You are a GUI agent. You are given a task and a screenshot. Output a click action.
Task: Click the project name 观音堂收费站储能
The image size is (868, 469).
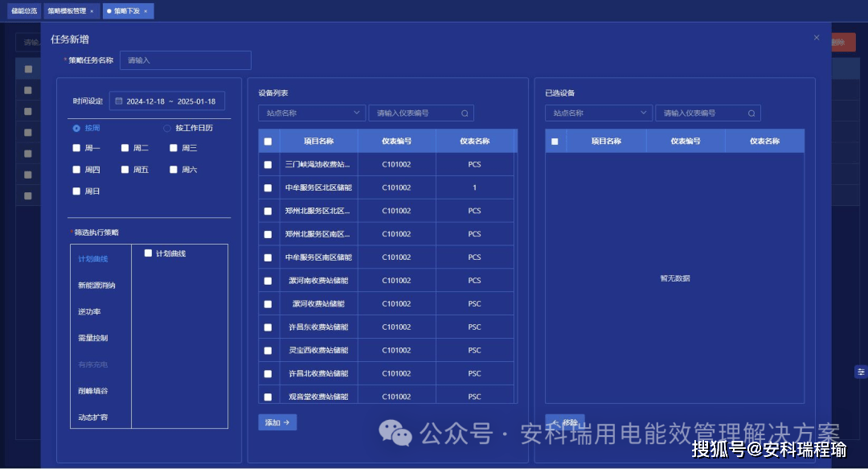[318, 397]
